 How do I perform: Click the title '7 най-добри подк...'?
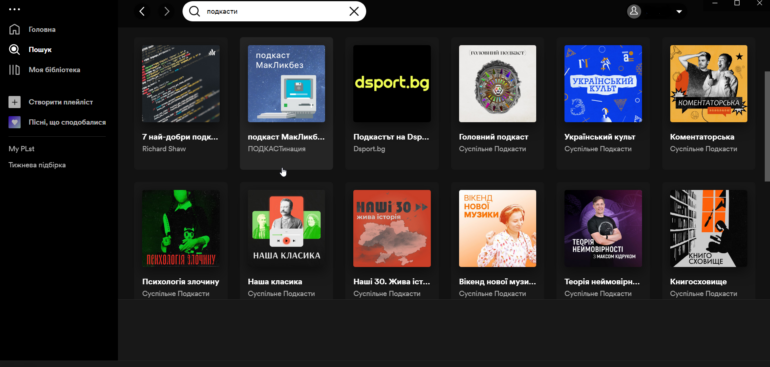click(180, 137)
